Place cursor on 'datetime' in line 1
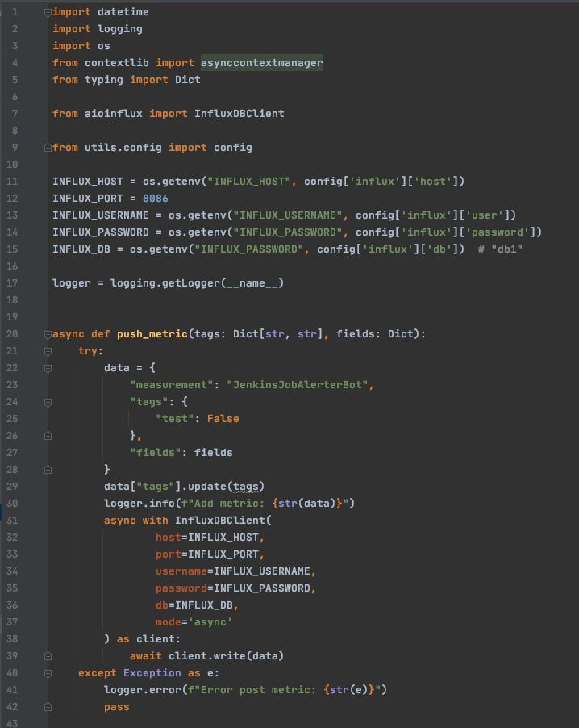The height and width of the screenshot is (728, 579). pyautogui.click(x=123, y=12)
